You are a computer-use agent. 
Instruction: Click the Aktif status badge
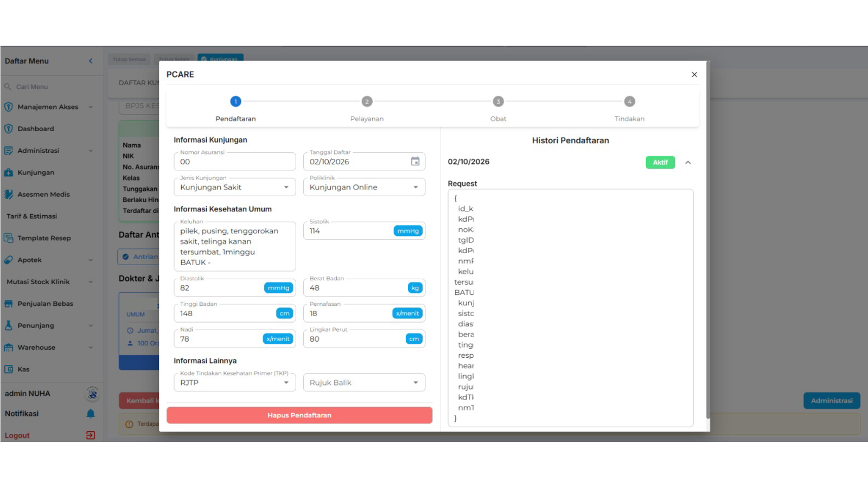point(660,162)
